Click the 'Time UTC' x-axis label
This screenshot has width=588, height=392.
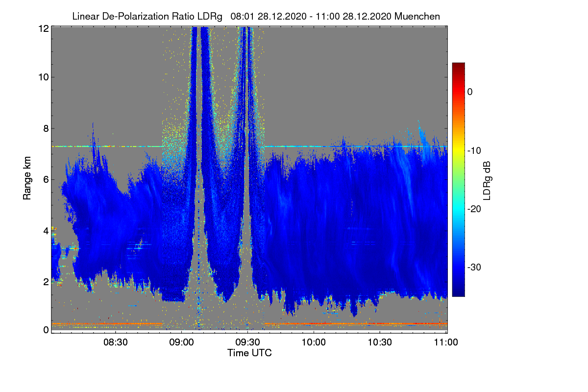click(249, 353)
